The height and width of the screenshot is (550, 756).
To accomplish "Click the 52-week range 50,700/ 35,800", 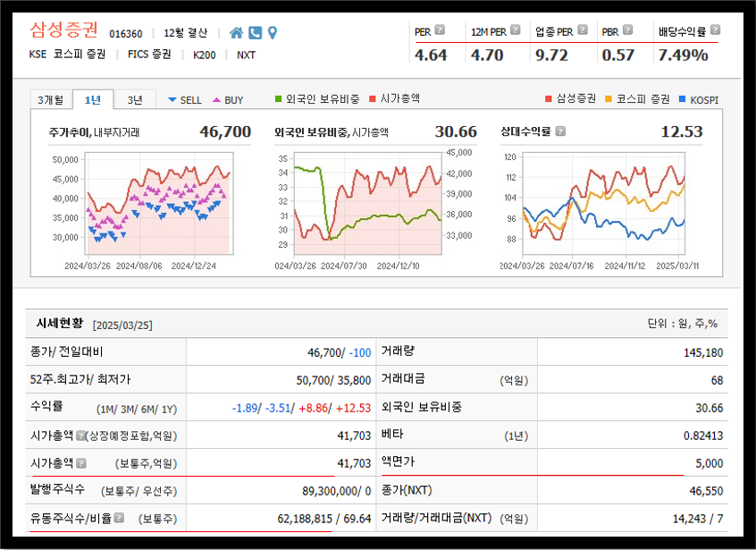I will [x=333, y=380].
